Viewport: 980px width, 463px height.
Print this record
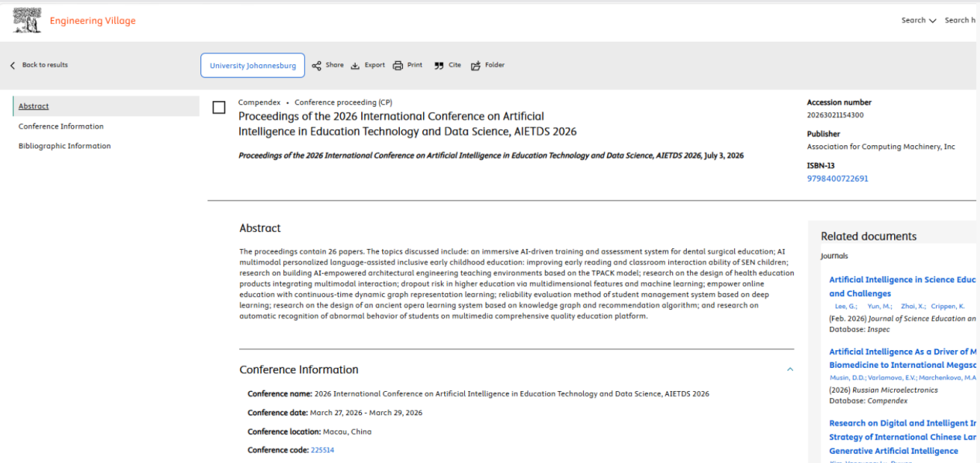click(408, 65)
